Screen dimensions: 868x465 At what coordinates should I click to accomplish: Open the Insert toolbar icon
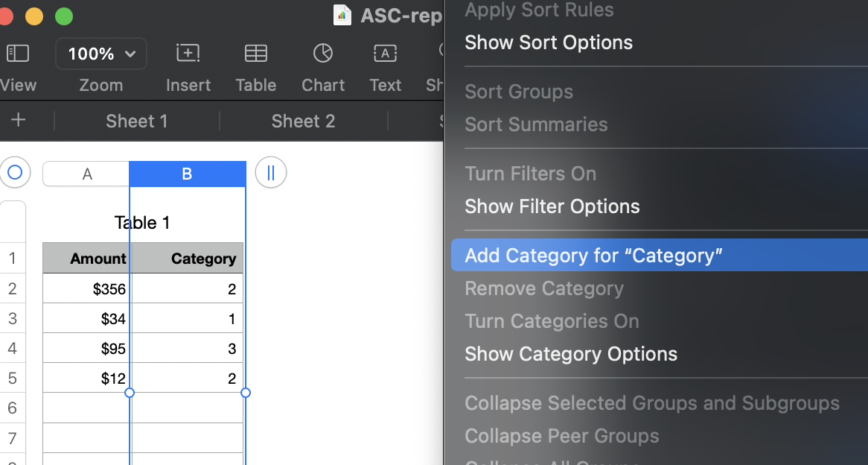188,54
